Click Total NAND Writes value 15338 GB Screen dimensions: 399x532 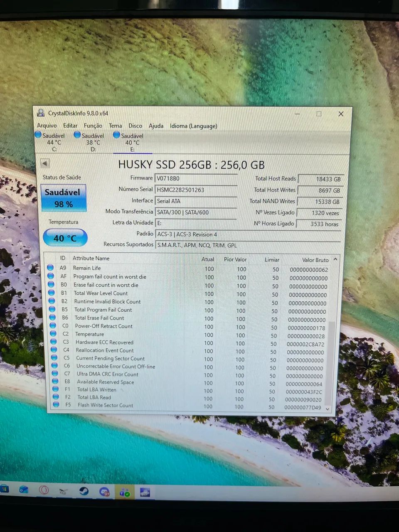click(x=321, y=202)
